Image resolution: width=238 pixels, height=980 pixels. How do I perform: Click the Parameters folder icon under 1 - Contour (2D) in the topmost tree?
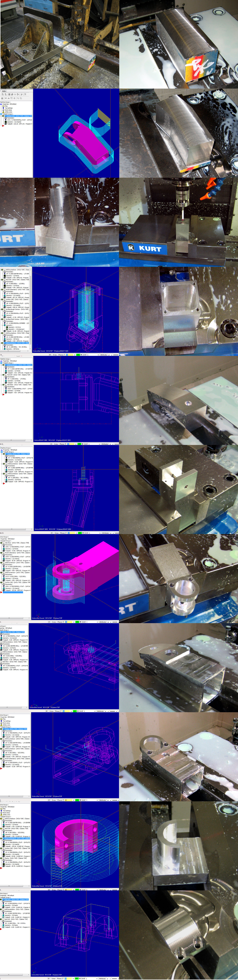pyautogui.click(x=6, y=118)
